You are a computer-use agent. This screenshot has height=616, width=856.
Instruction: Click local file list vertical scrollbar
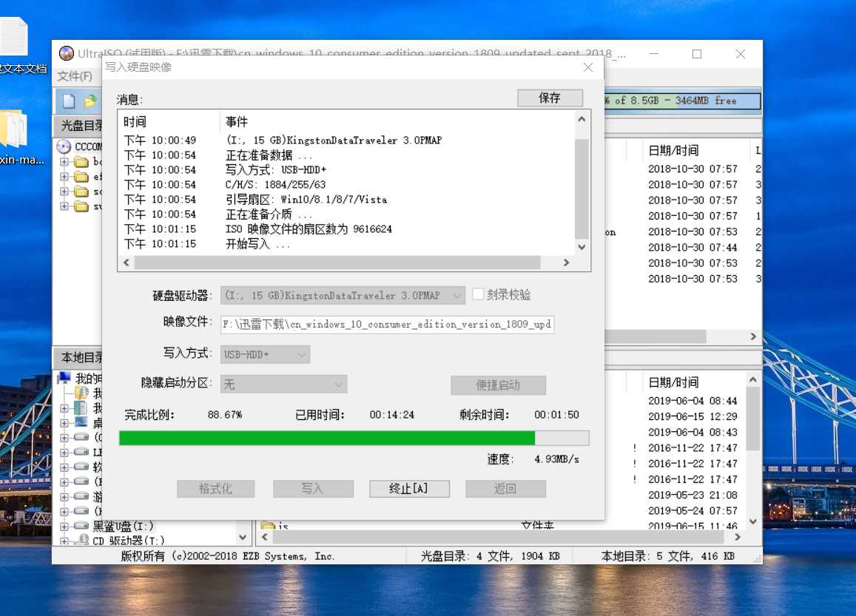point(753,419)
